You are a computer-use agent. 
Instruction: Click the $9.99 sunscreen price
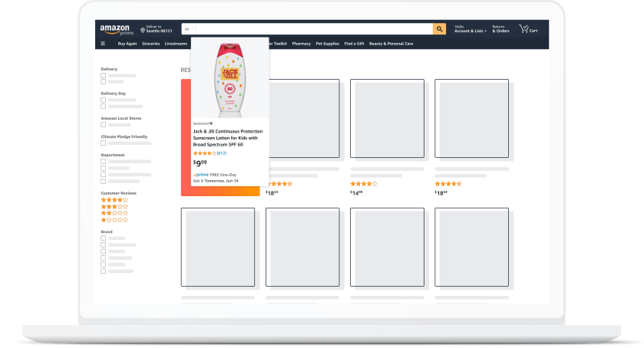[x=200, y=163]
